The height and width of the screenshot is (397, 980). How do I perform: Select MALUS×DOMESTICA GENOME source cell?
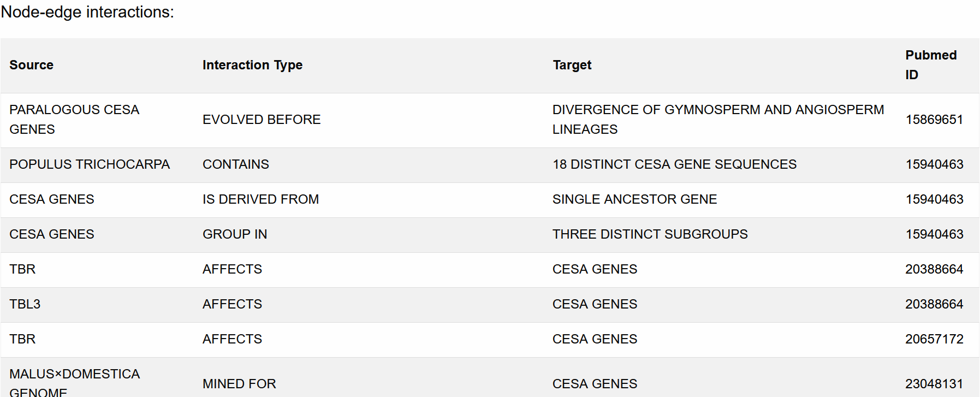tap(74, 382)
